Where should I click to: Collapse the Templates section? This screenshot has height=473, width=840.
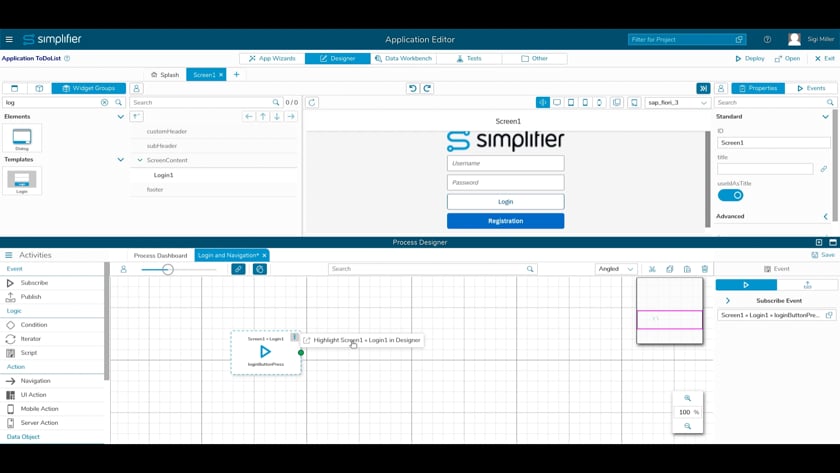[x=121, y=160]
